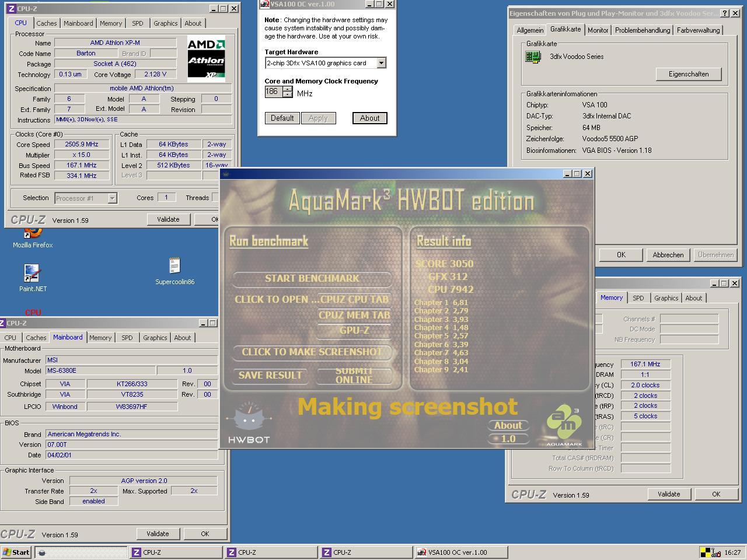
Task: Open the Paint.NET desktop shortcut
Action: point(32,277)
